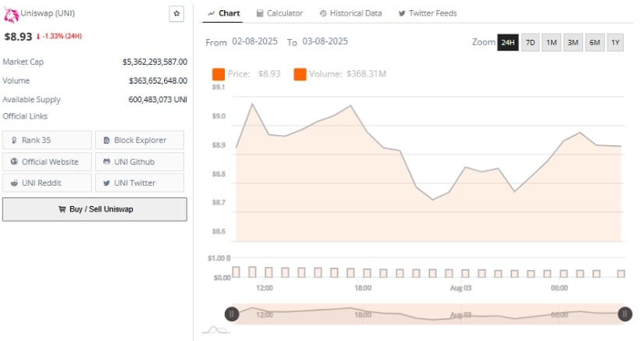The image size is (644, 341).
Task: Open the Block Explorer link
Action: pyautogui.click(x=140, y=140)
